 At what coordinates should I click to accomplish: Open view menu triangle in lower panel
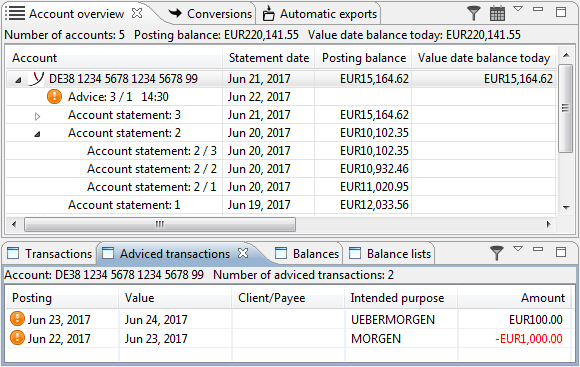[x=518, y=249]
